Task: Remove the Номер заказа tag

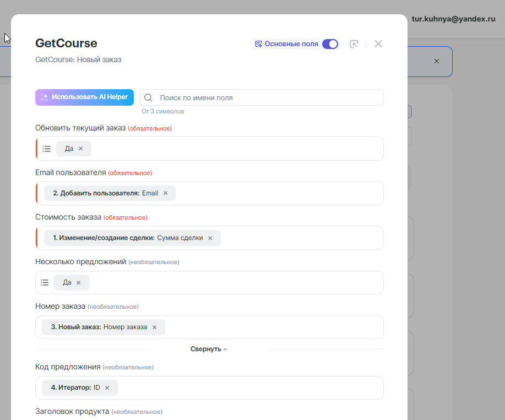Action: coord(155,327)
